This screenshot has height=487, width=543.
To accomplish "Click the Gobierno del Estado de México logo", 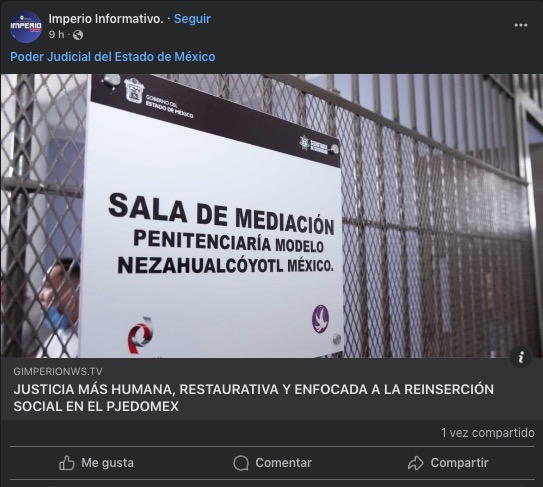I will point(158,98).
